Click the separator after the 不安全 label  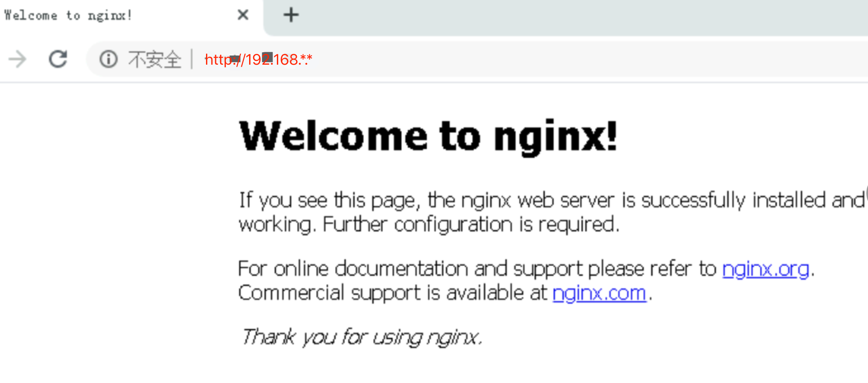[192, 59]
